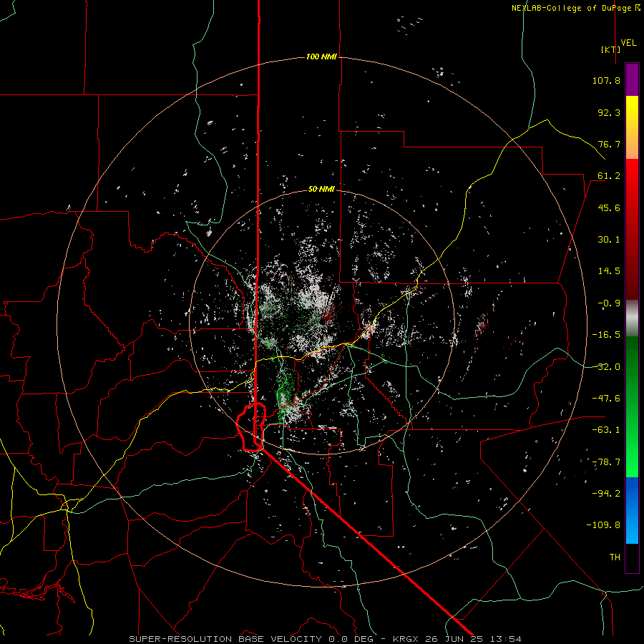Click the [KT] units label
Image resolution: width=644 pixels, height=644 pixels.
[x=610, y=49]
